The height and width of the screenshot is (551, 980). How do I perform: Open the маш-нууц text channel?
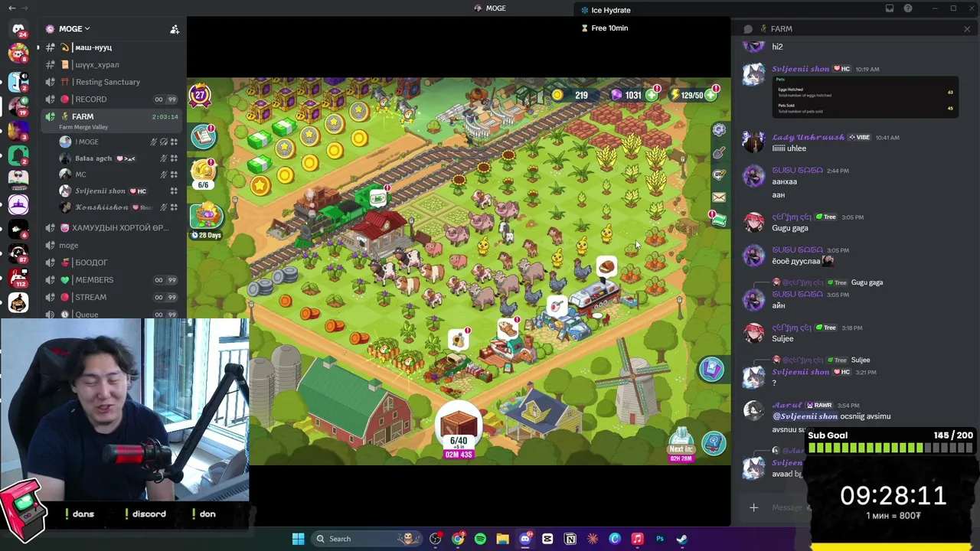tap(113, 47)
